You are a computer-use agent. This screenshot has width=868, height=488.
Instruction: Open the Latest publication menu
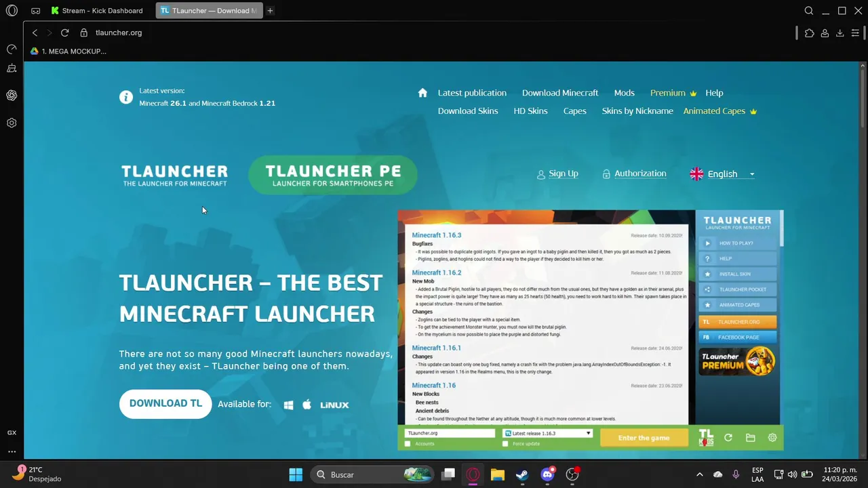[x=472, y=93]
